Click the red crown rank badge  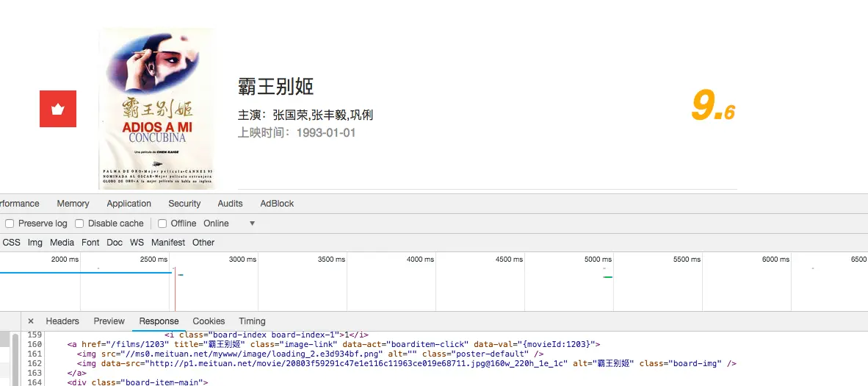[57, 109]
